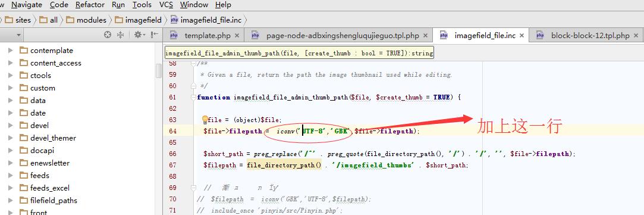Collapse the doc comment fold at line 58
This screenshot has width=644, height=215.
(x=193, y=63)
